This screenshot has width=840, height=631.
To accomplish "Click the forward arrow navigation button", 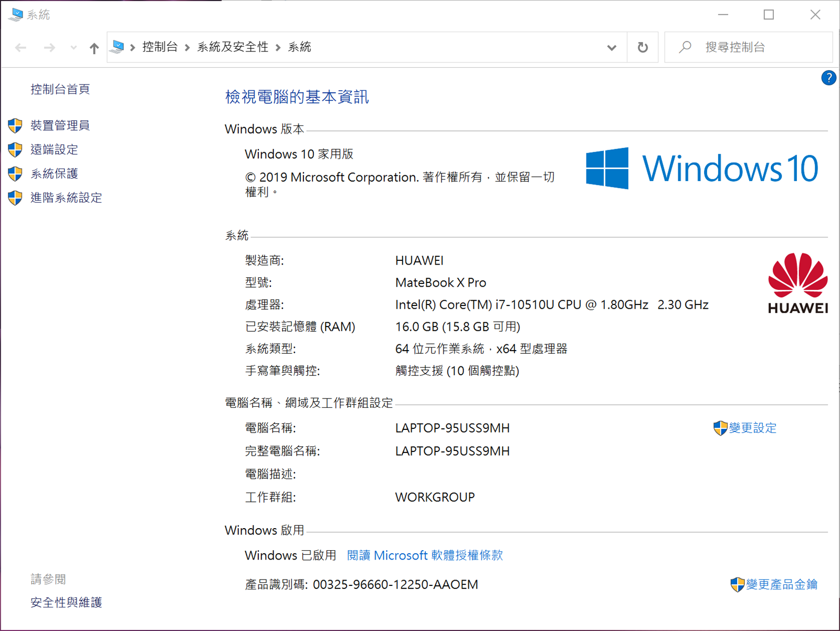I will click(49, 48).
